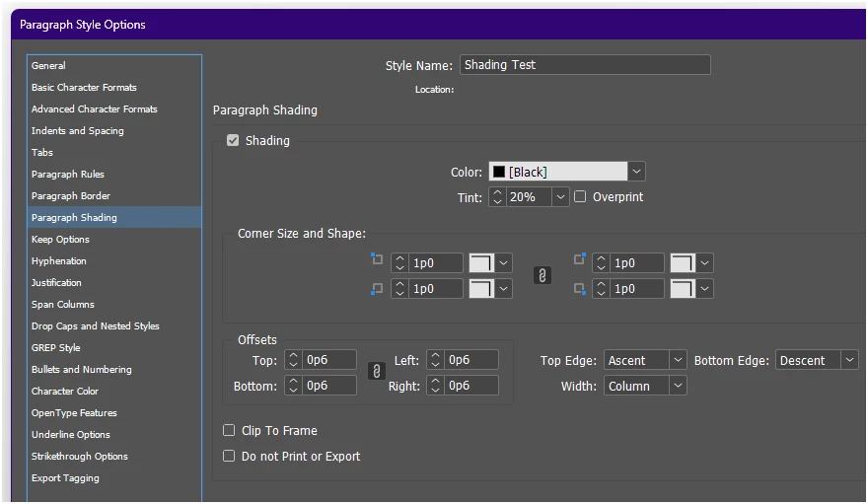Open bottom-right corner shape dropdown
This screenshot has width=868, height=504.
pyautogui.click(x=704, y=289)
